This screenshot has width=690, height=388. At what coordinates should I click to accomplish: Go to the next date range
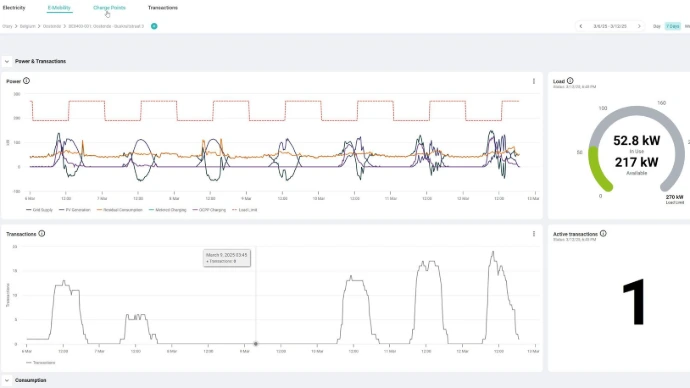click(x=639, y=26)
